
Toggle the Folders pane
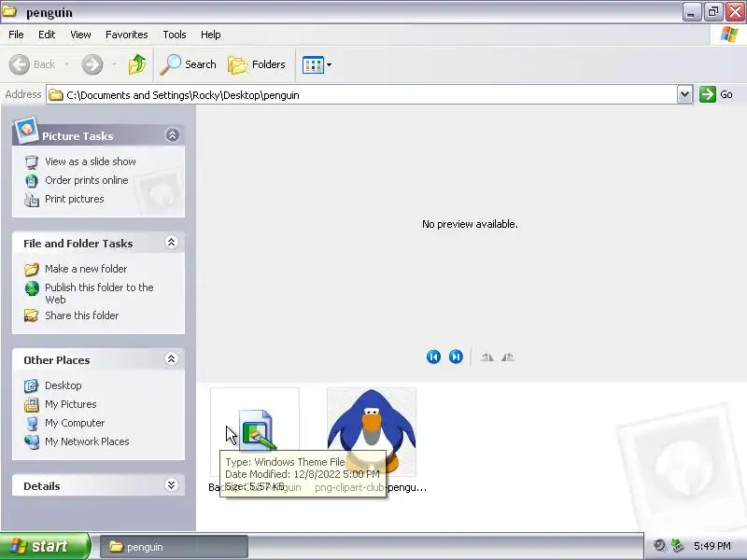[256, 64]
